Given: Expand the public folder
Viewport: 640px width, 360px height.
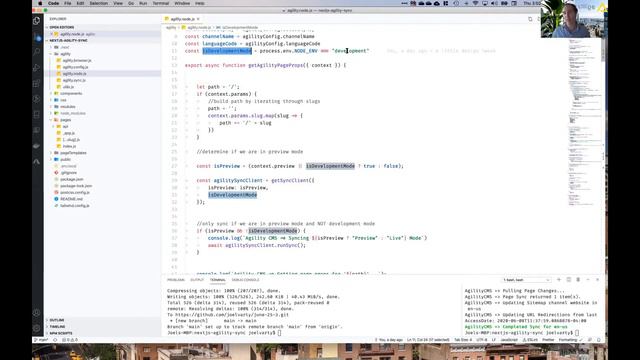Looking at the screenshot, I should (65, 160).
